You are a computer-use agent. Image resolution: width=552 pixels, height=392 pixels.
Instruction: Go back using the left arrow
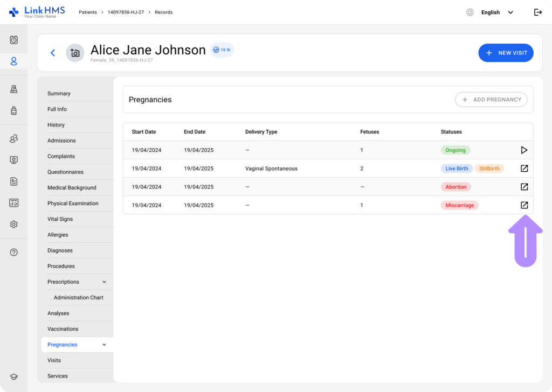[x=52, y=53]
